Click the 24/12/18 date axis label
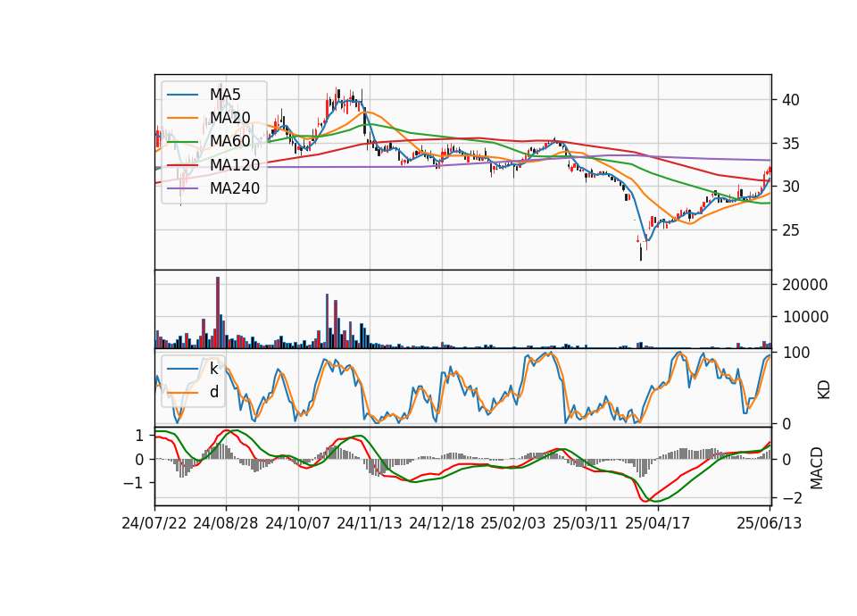857x616 pixels. 442,523
